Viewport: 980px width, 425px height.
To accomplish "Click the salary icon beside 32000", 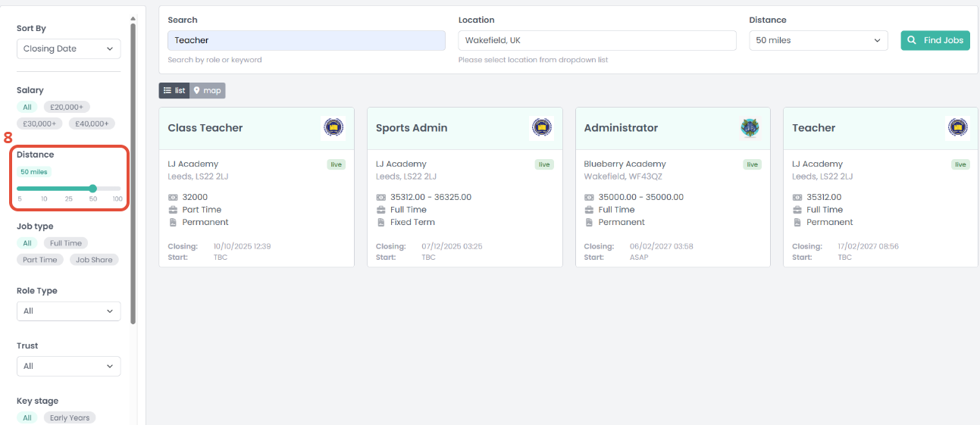I will click(173, 197).
